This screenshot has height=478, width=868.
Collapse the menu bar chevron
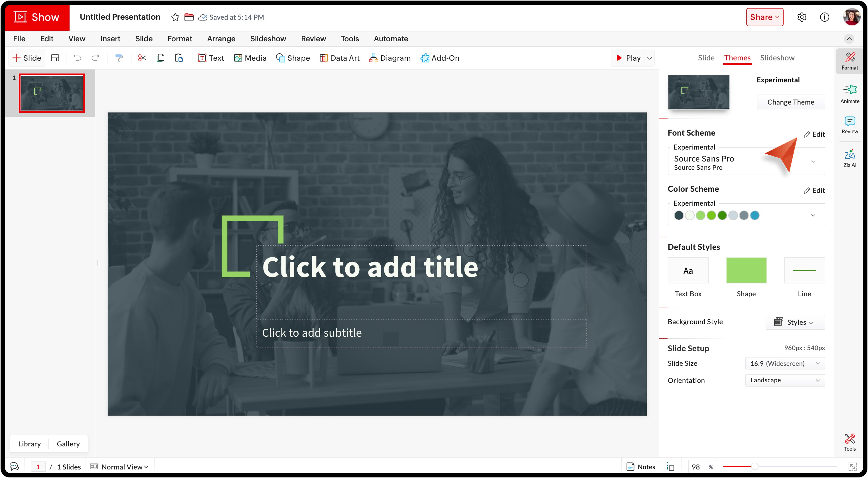(x=849, y=39)
